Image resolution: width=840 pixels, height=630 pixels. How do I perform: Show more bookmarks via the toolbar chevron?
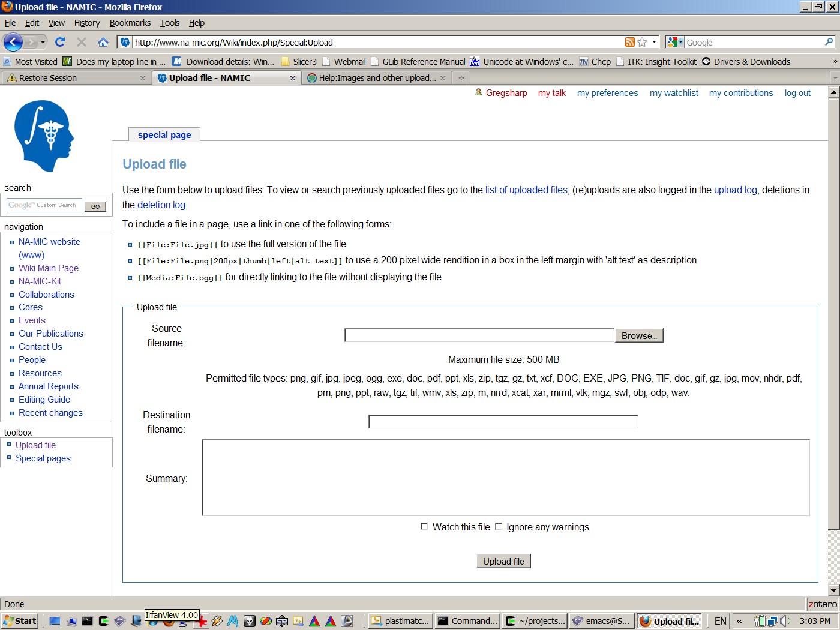tap(834, 62)
